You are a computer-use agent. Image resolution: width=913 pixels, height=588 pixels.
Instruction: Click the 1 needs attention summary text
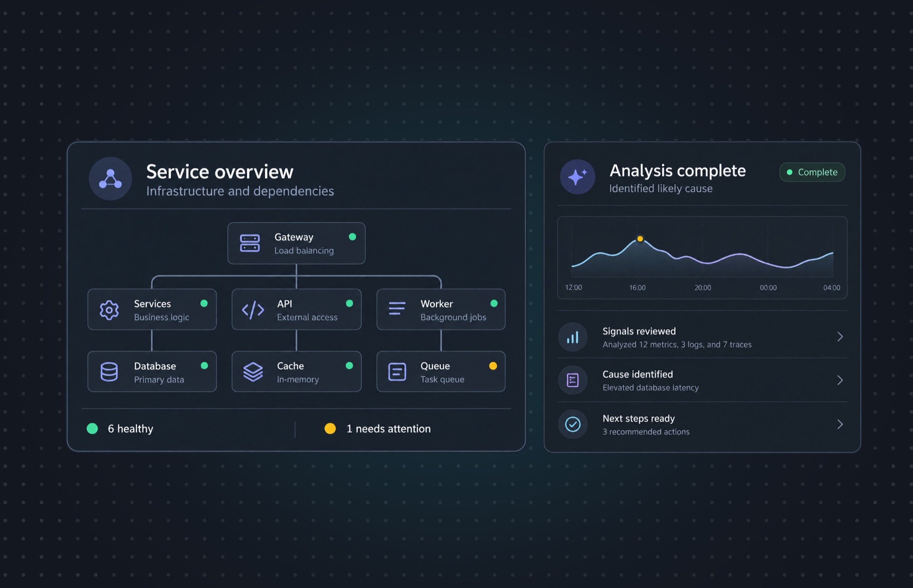tap(388, 429)
